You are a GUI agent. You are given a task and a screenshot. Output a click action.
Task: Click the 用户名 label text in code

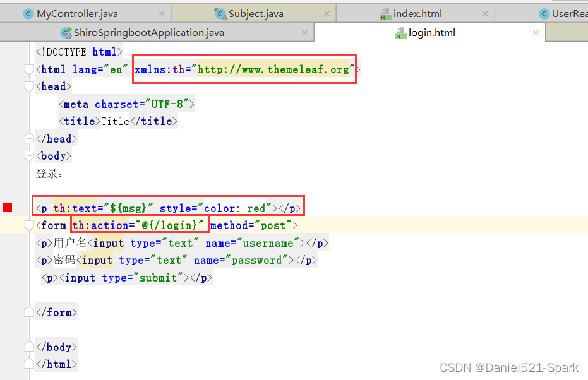point(69,243)
